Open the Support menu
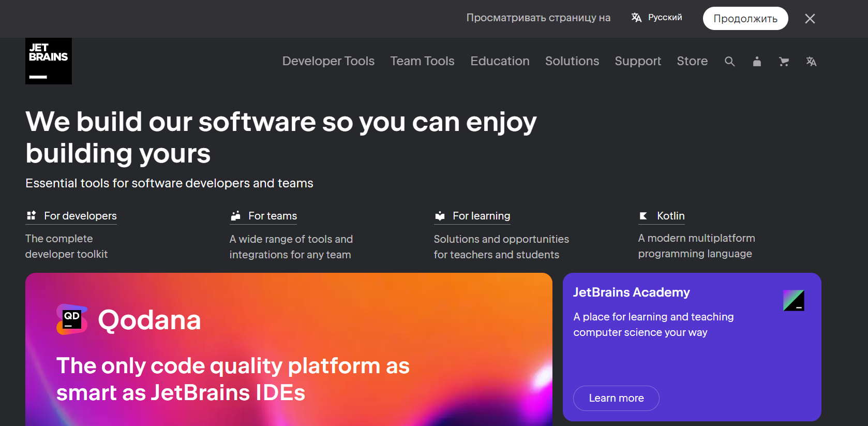Viewport: 868px width, 426px height. pyautogui.click(x=638, y=61)
